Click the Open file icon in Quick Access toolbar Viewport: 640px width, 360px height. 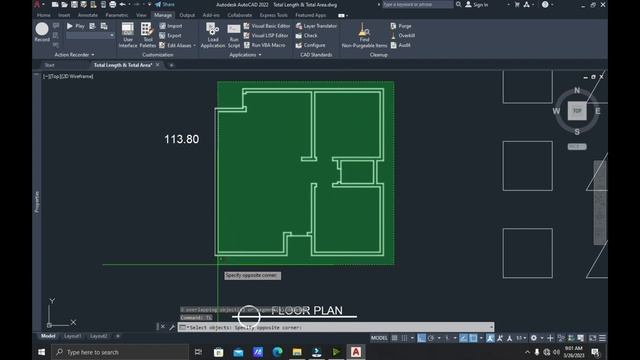tap(64, 4)
